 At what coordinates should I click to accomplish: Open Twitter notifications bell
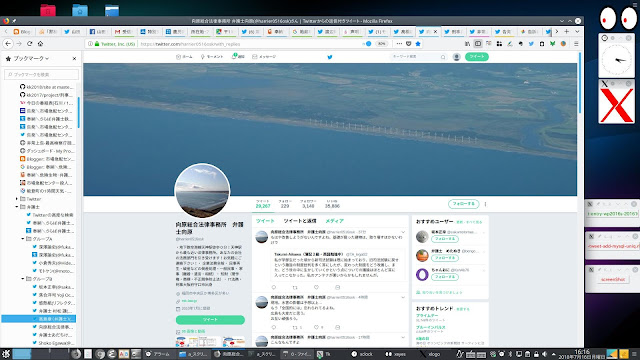click(x=238, y=57)
